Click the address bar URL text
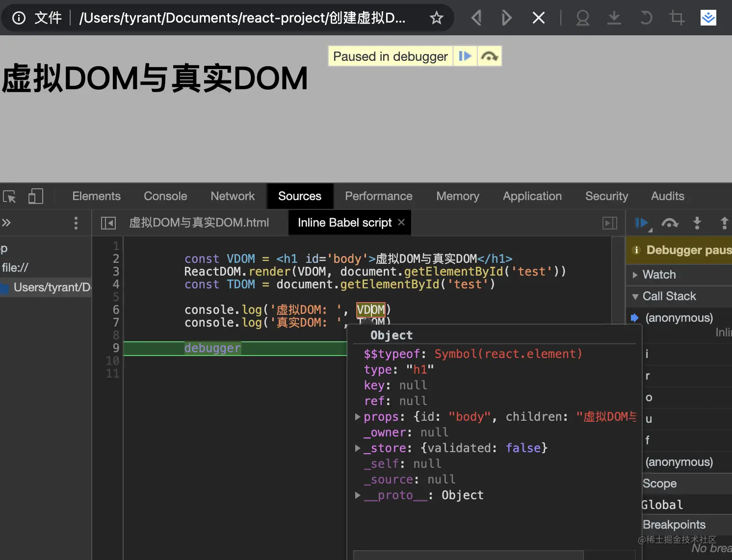732x560 pixels. 242,18
